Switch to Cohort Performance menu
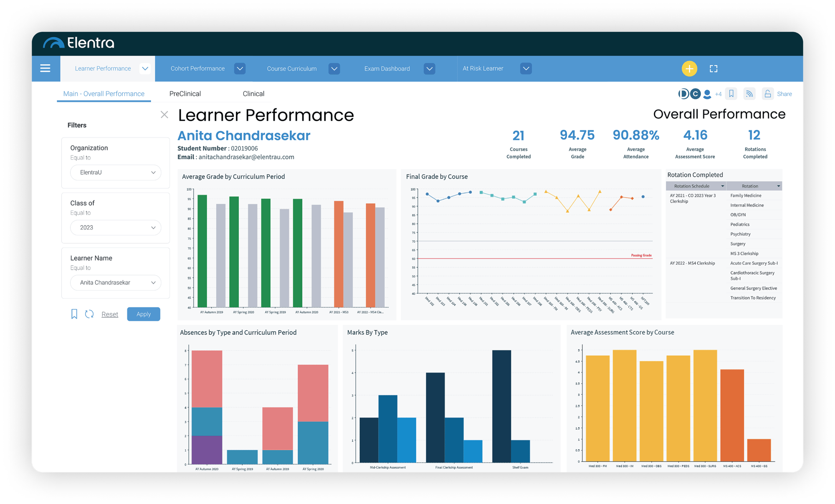The width and height of the screenshot is (835, 504). click(x=197, y=68)
